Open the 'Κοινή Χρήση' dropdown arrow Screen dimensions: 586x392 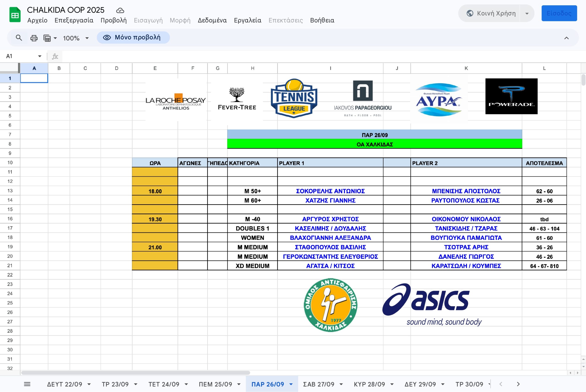point(527,13)
